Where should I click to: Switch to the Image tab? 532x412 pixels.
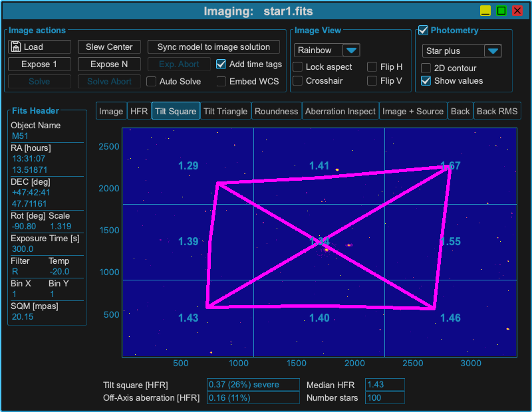(111, 111)
